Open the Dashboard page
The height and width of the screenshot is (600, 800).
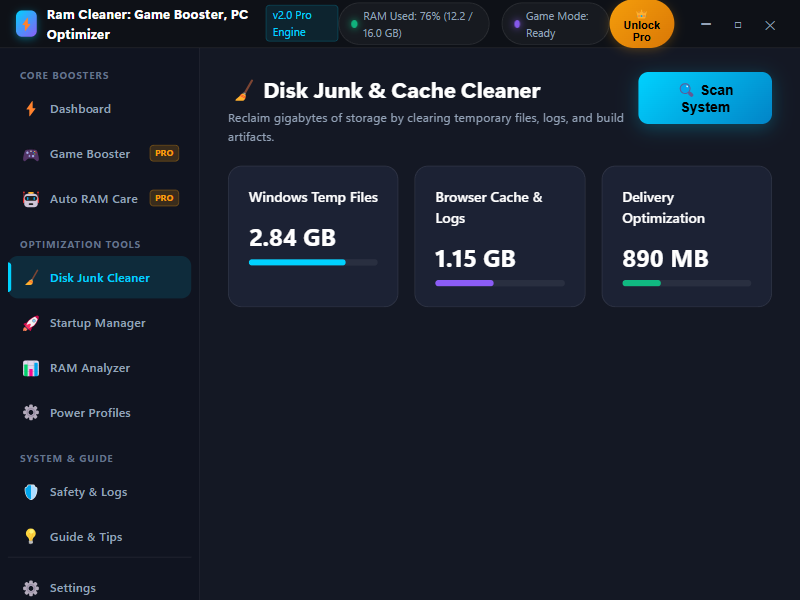(x=99, y=109)
